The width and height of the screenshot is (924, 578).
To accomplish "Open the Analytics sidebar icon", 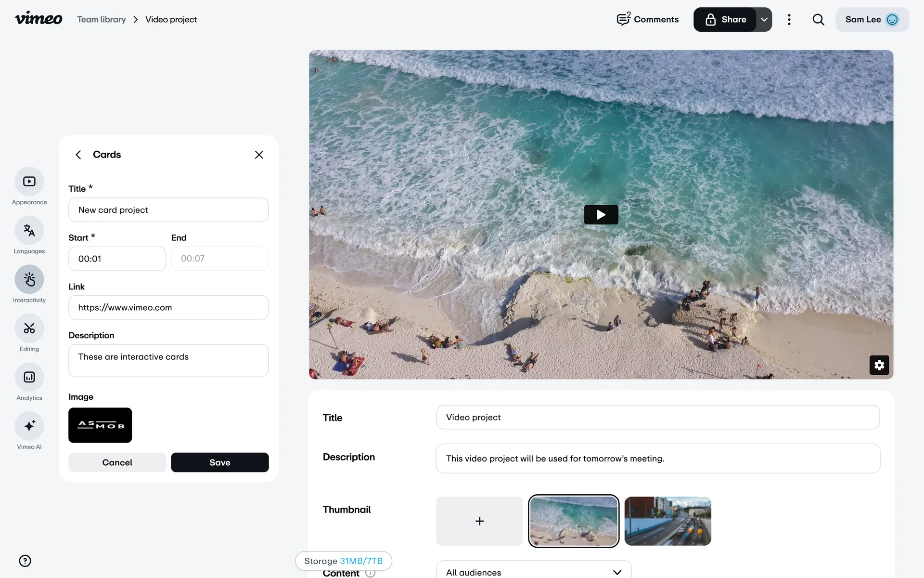I will (x=29, y=377).
